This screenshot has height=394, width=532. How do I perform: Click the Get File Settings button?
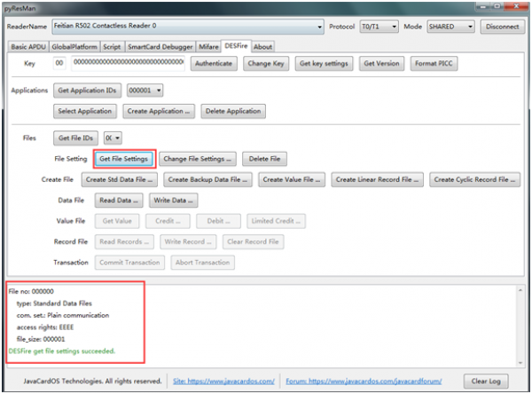pyautogui.click(x=124, y=159)
